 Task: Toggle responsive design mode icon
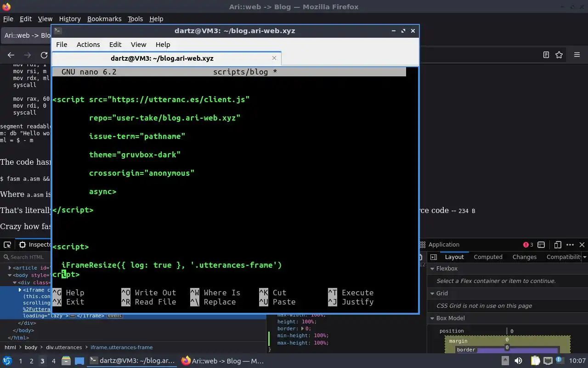[558, 245]
